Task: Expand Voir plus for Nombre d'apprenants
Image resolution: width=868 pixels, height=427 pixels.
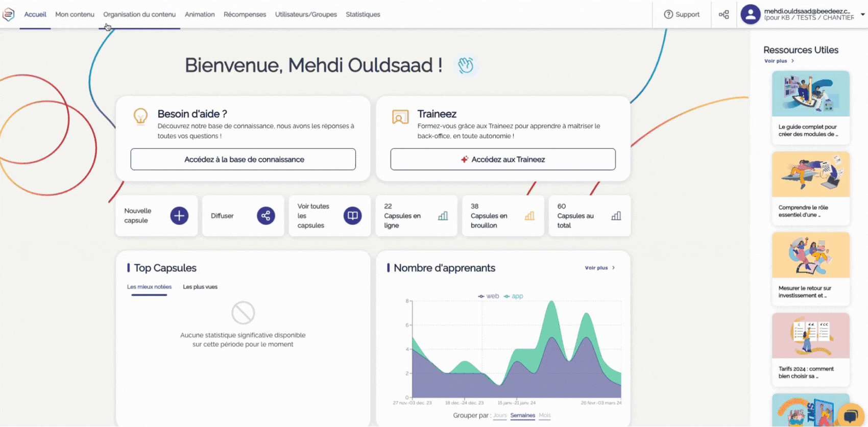Action: (x=599, y=268)
